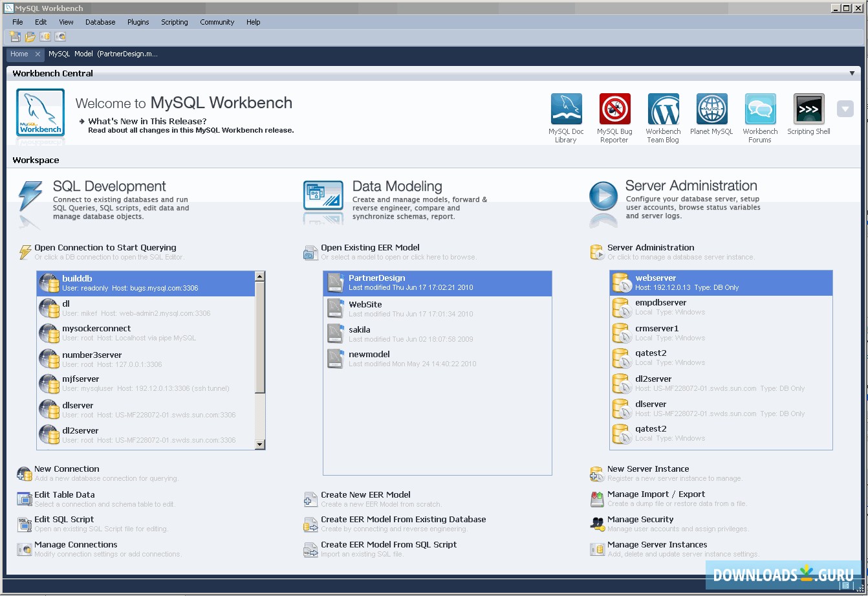Open the Edit menu
This screenshot has width=868, height=596.
coord(41,22)
